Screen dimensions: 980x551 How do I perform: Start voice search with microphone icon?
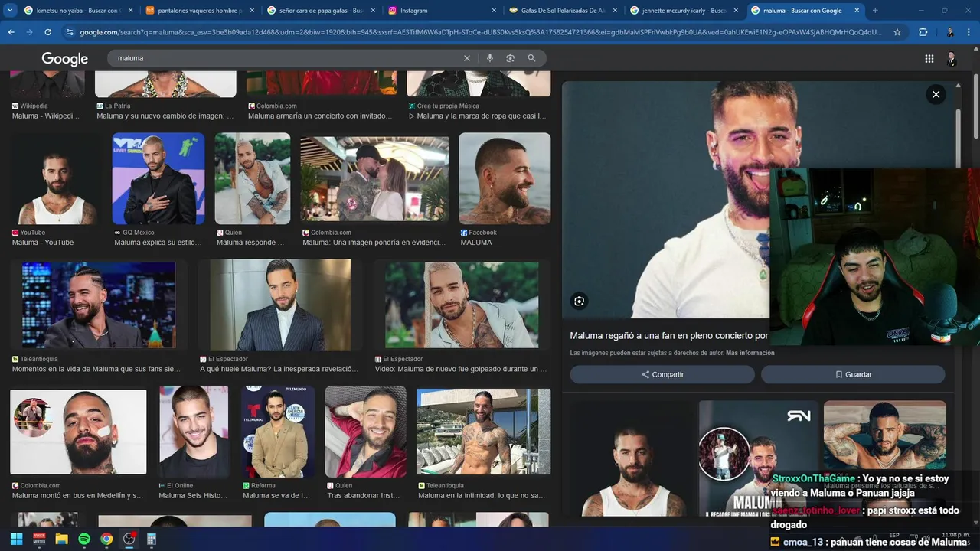tap(490, 58)
